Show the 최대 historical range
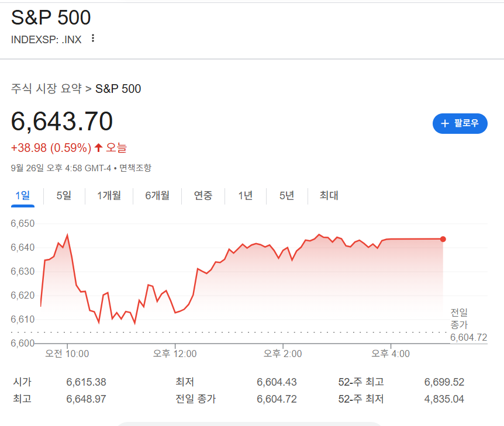The image size is (504, 426). [x=329, y=196]
